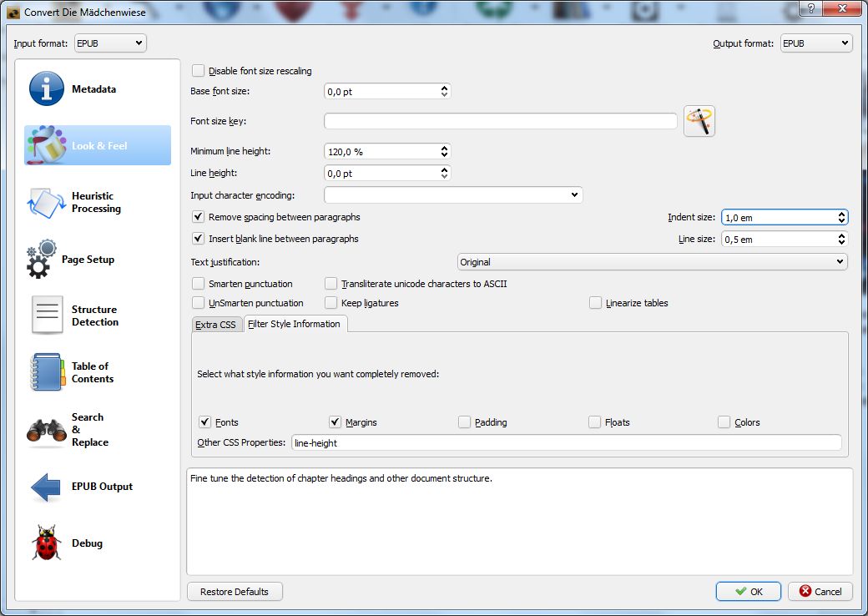
Task: Open the Input format dropdown
Action: pos(110,43)
